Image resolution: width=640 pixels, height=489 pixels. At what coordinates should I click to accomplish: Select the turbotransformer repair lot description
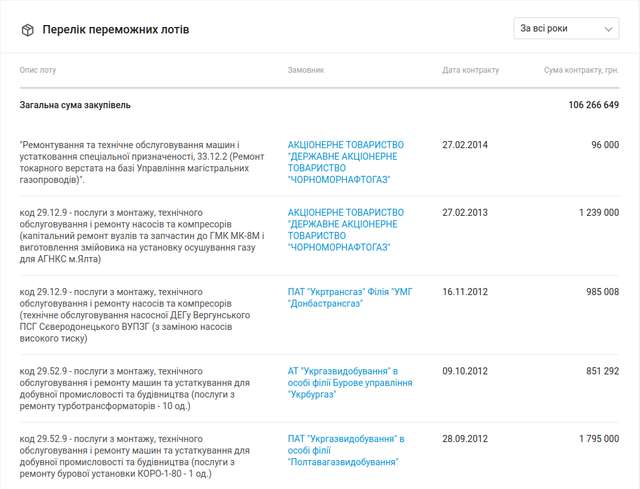140,388
